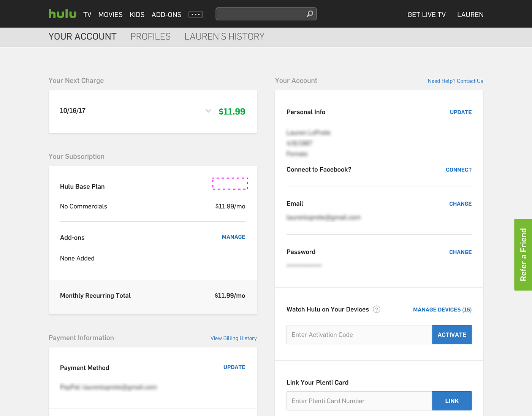
Task: Update Personal Info
Action: (x=461, y=112)
